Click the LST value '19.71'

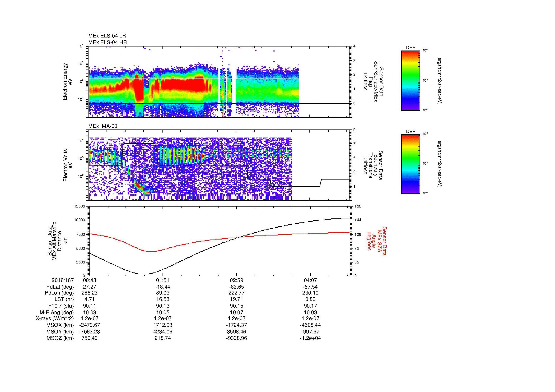tap(236, 300)
